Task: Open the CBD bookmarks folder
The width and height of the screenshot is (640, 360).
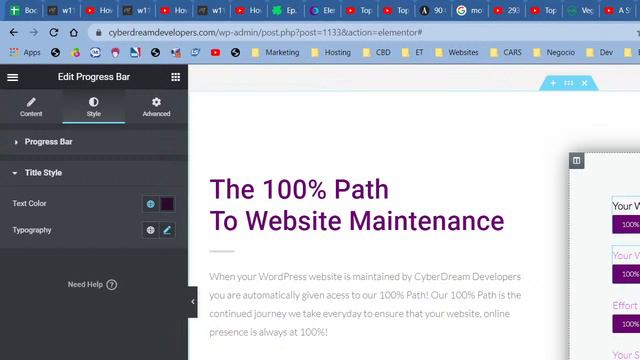Action: tap(377, 52)
